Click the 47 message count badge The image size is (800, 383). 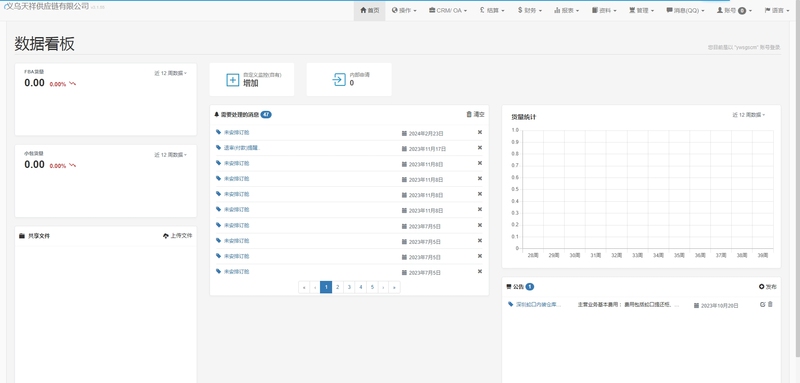tap(266, 115)
